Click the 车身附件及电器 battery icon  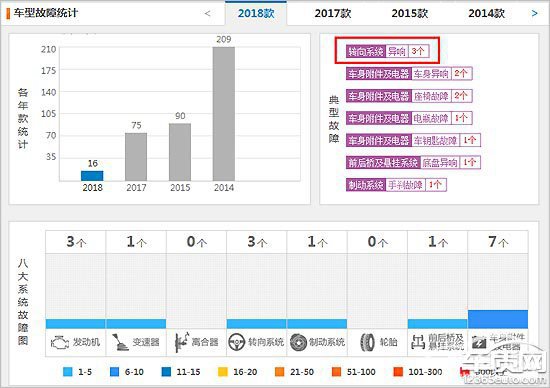point(479,342)
